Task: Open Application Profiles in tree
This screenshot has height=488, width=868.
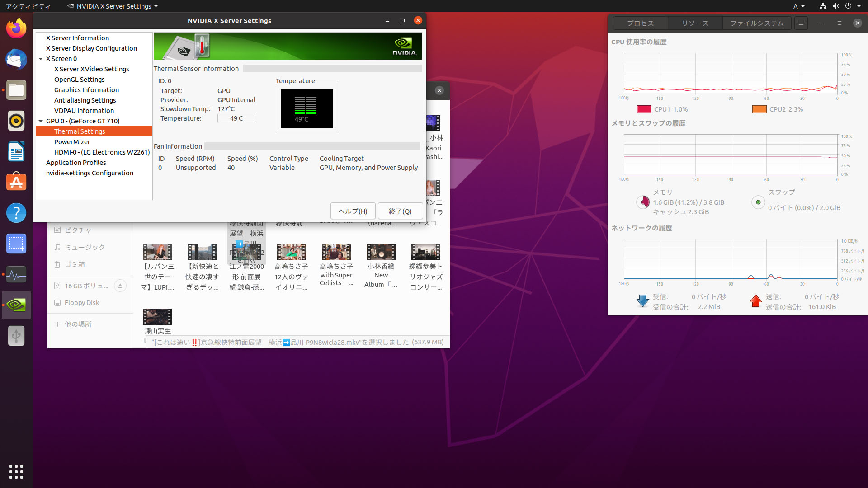Action: [76, 163]
